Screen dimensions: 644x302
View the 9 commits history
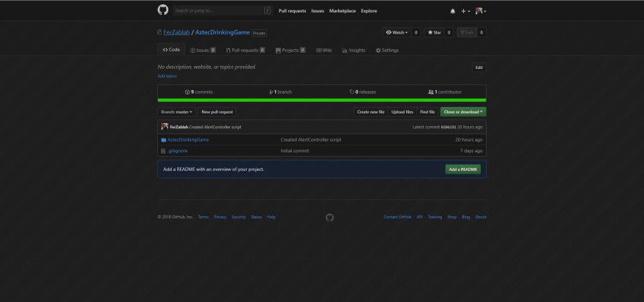click(199, 92)
